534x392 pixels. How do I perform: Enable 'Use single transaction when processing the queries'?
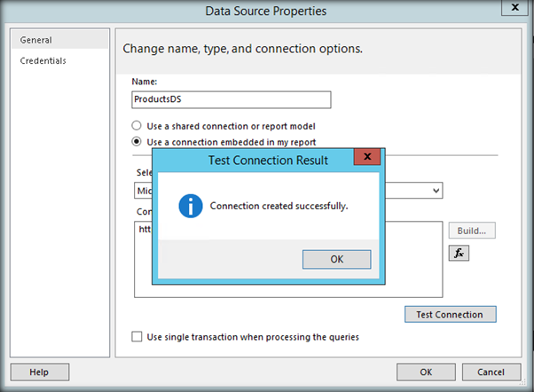tap(137, 337)
